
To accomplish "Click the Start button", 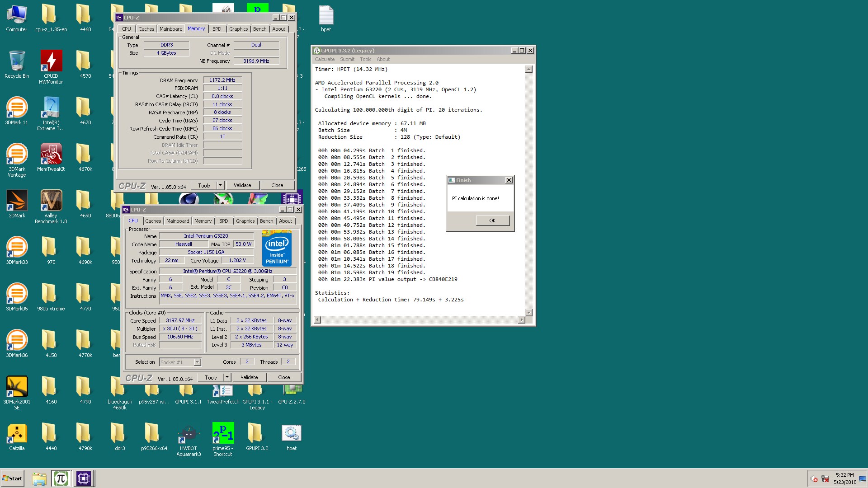I will pos(13,478).
